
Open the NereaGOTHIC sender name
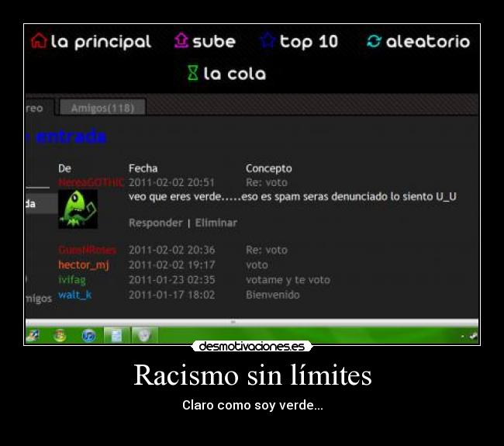(91, 182)
